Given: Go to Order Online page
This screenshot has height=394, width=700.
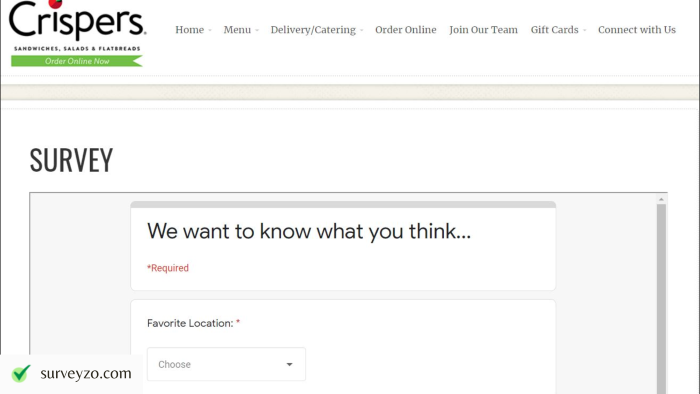Looking at the screenshot, I should [x=405, y=30].
